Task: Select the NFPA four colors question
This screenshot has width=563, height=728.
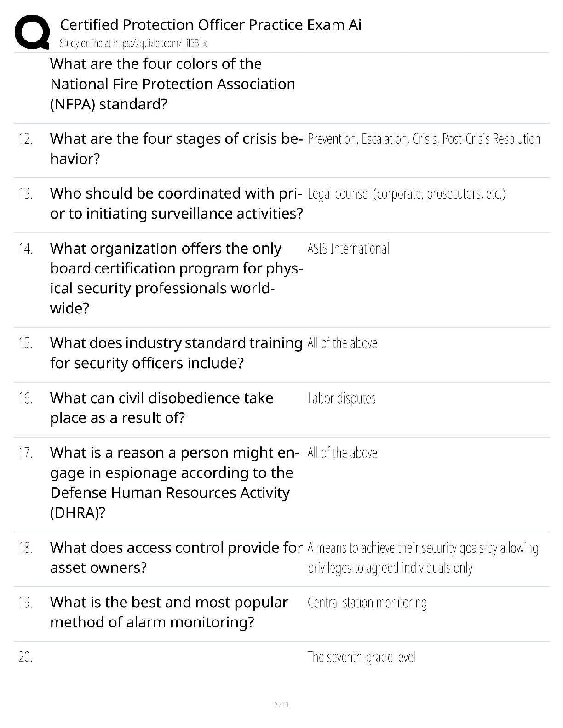Action: click(172, 84)
